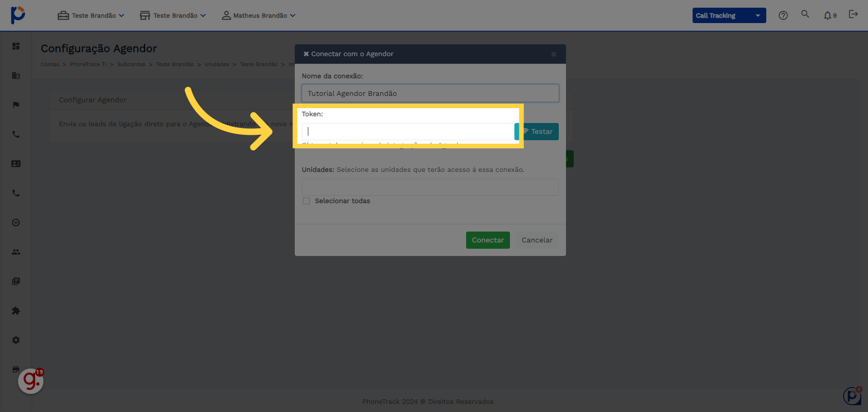Click the Configurar Agendor panel heading
The image size is (868, 412).
[93, 100]
